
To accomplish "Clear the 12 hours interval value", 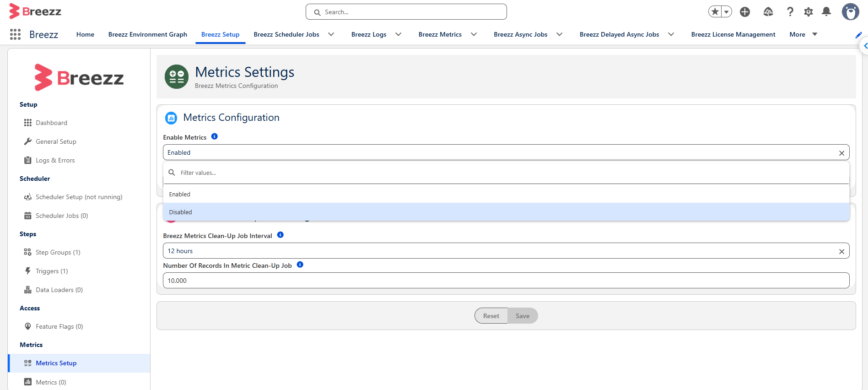I will [x=841, y=251].
